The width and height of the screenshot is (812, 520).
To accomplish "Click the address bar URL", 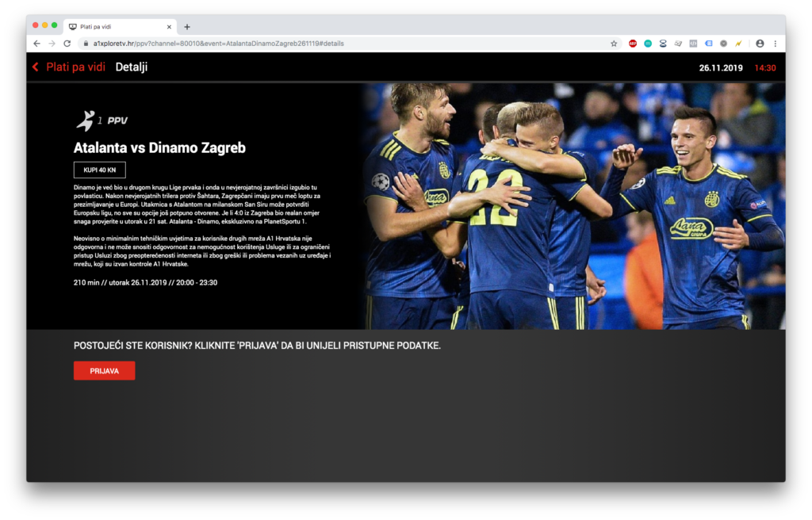I will click(218, 44).
